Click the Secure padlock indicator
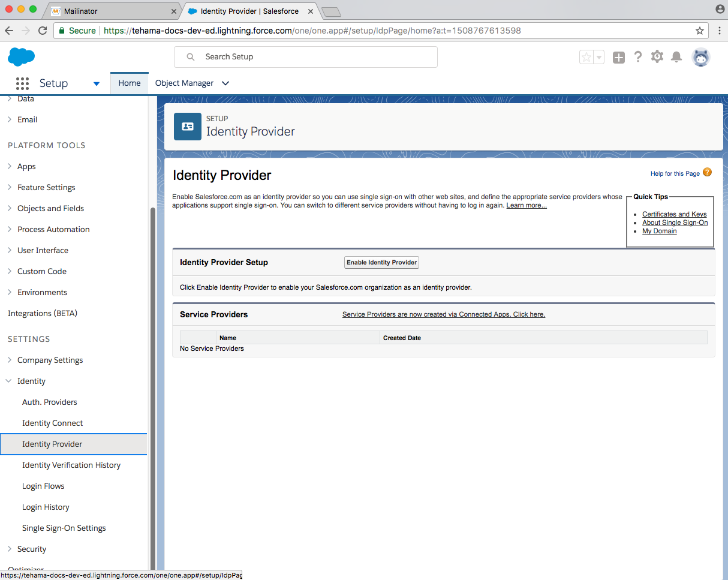 coord(77,31)
